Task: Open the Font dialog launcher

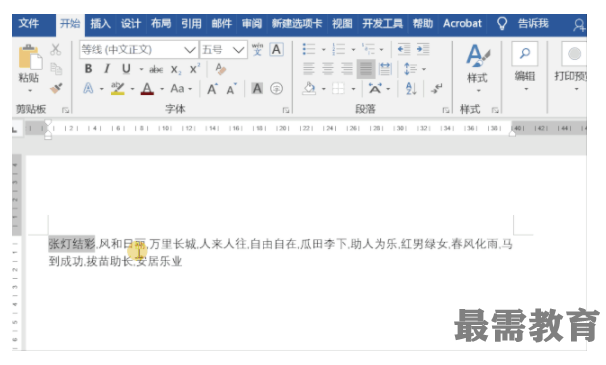Action: 286,110
